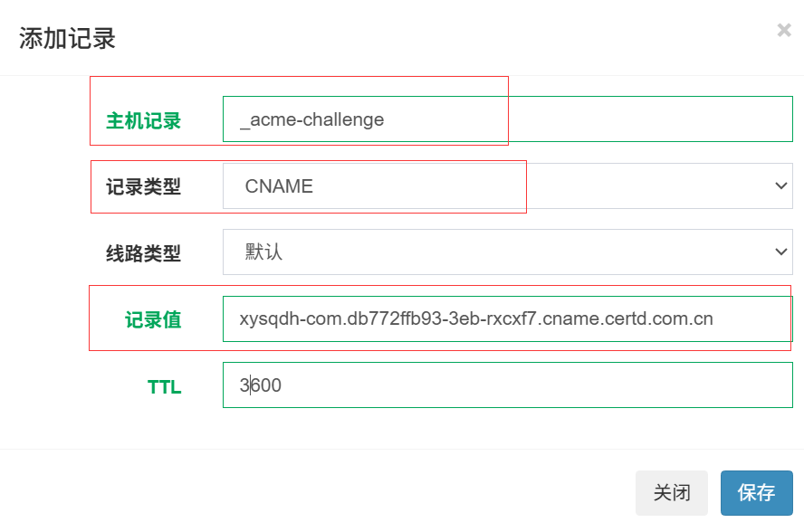
Task: Click the 添加记录 dialog title
Action: pyautogui.click(x=67, y=38)
